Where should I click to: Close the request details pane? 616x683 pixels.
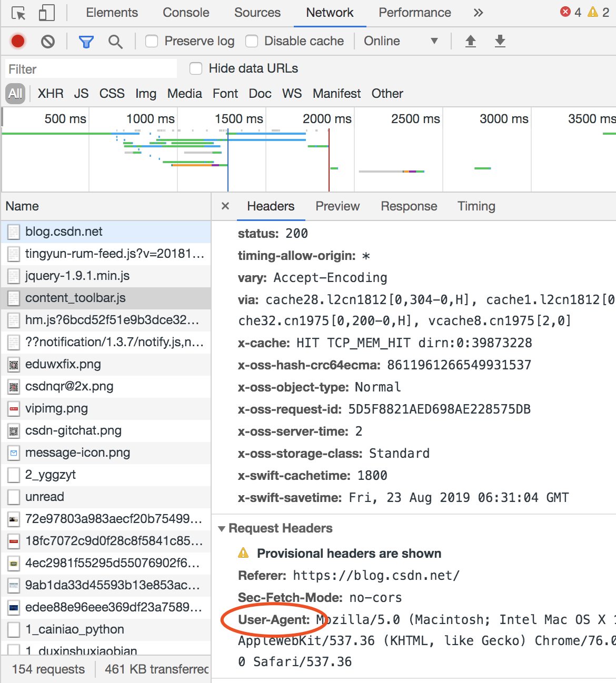coord(225,206)
